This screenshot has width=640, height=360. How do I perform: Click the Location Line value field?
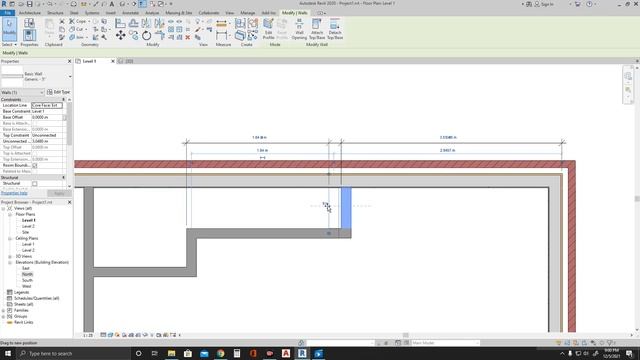pyautogui.click(x=47, y=105)
